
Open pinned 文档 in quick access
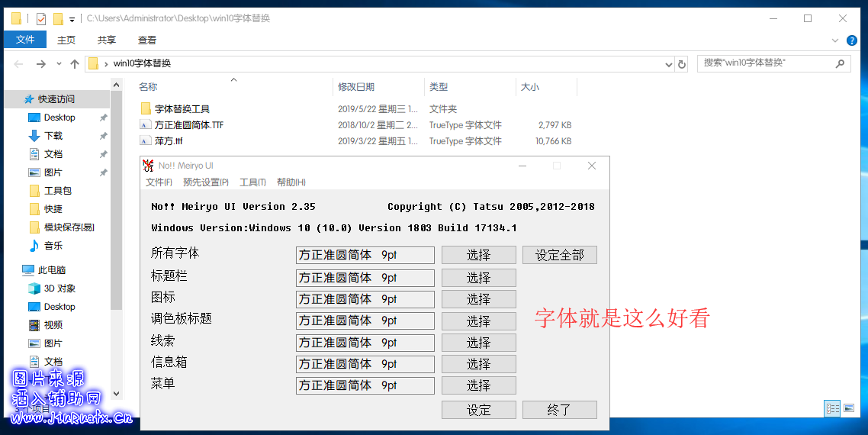tap(53, 154)
